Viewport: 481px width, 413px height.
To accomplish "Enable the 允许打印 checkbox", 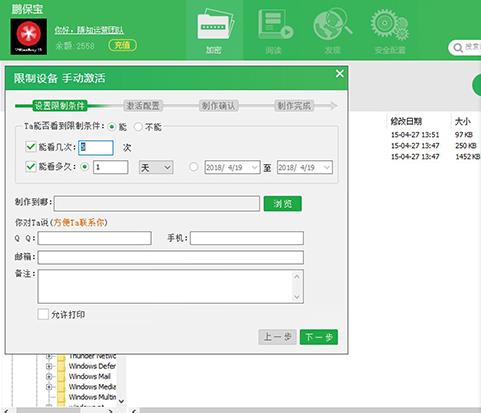I will 43,314.
